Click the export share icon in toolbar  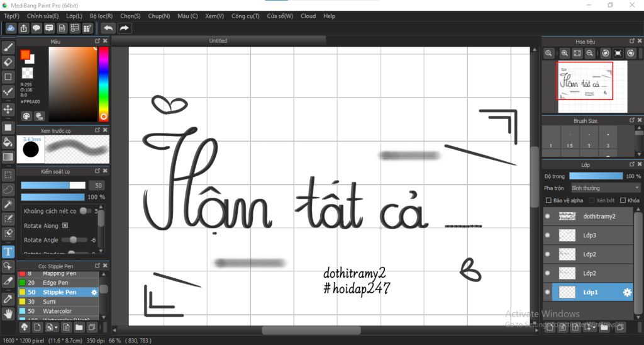(x=24, y=28)
